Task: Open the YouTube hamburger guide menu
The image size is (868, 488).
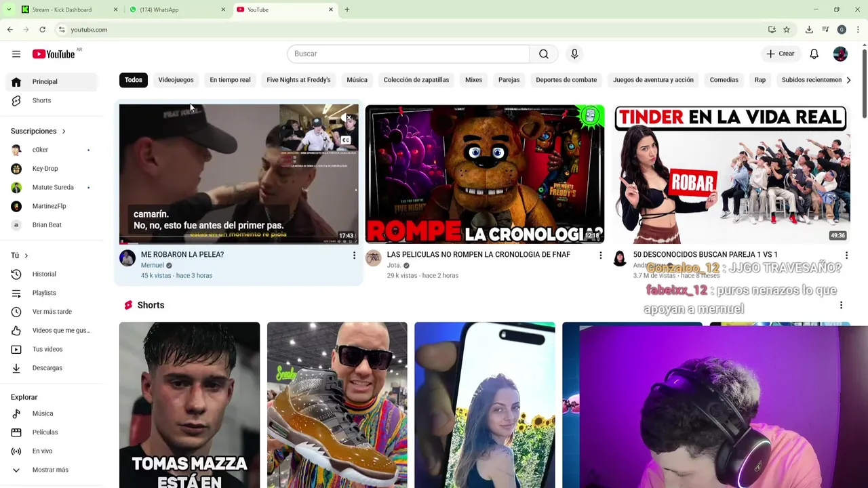Action: [x=16, y=54]
